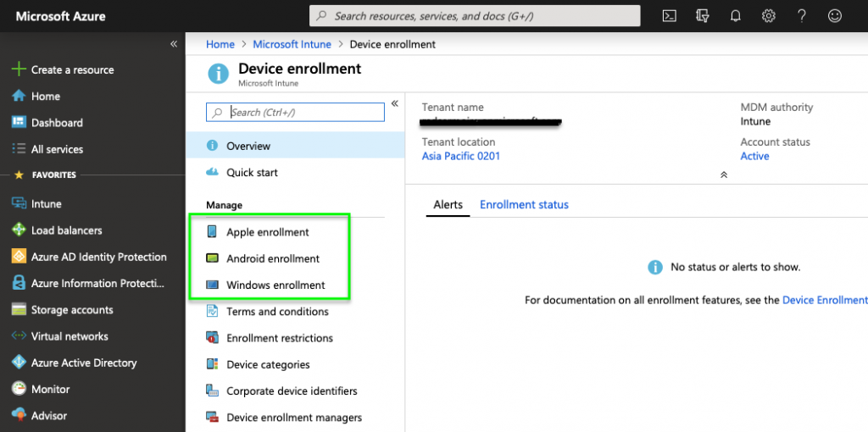
Task: Click the Dashboard icon in sidebar
Action: [19, 122]
